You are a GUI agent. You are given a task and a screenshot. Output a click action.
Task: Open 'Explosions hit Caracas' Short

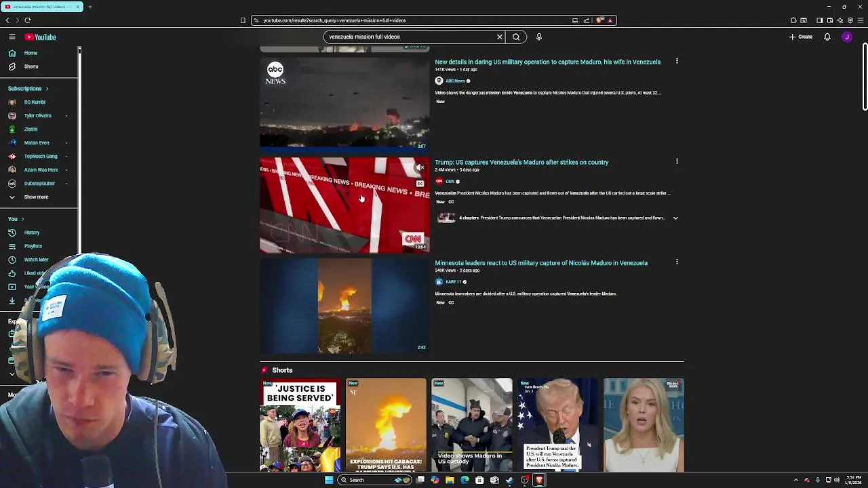tap(386, 425)
